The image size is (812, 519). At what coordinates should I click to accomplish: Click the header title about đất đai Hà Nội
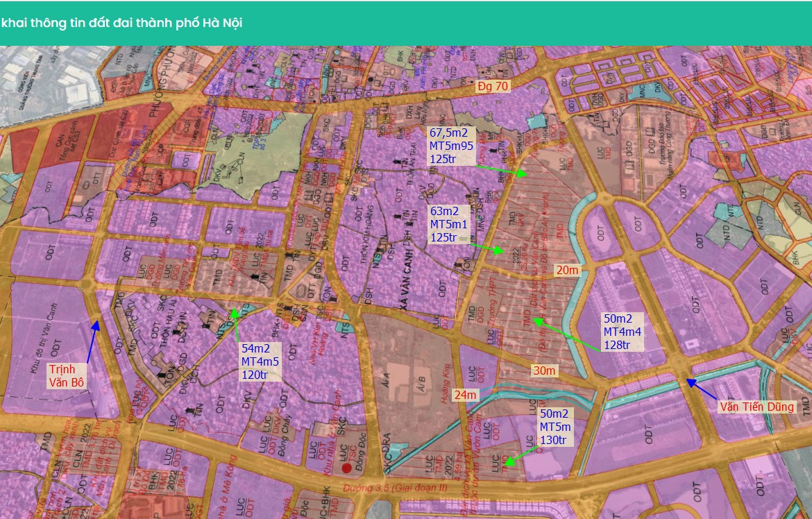[121, 23]
